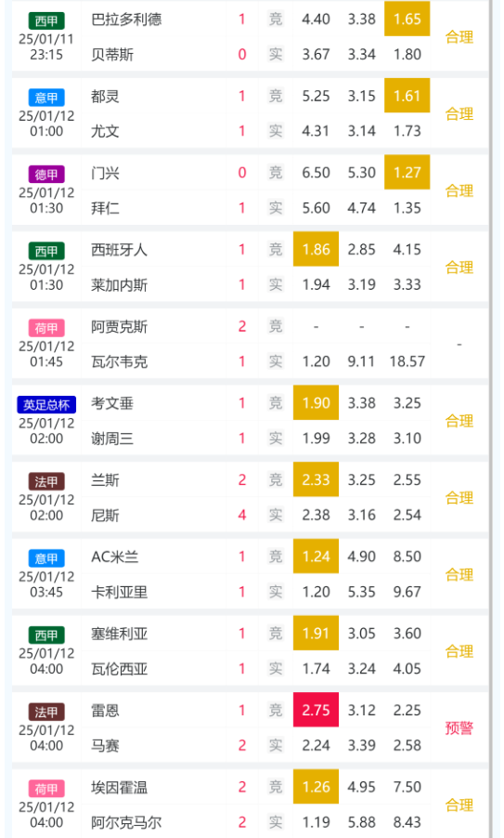Click the purple 德甲 league badge
The height and width of the screenshot is (838, 504).
[46, 175]
